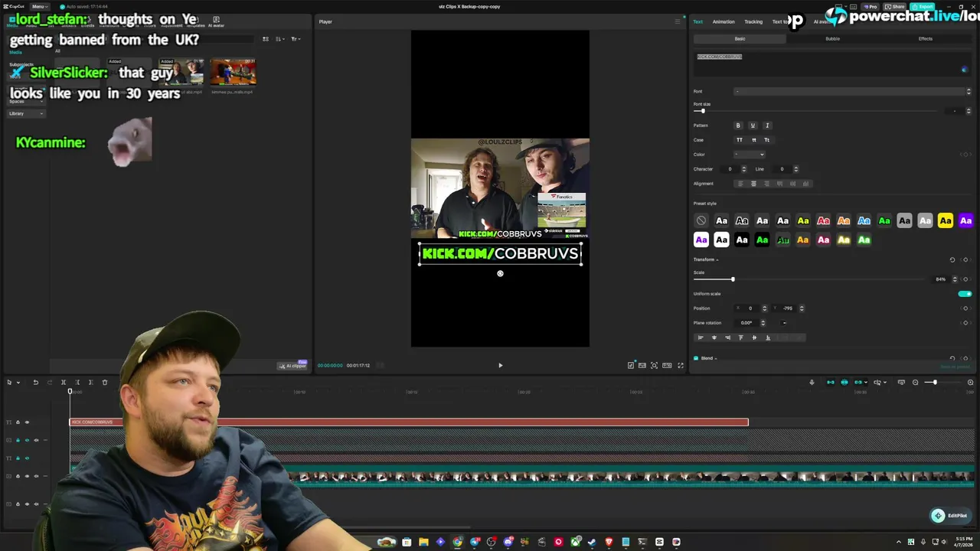Select the Bubble sub-tab
The image size is (980, 551).
click(832, 38)
